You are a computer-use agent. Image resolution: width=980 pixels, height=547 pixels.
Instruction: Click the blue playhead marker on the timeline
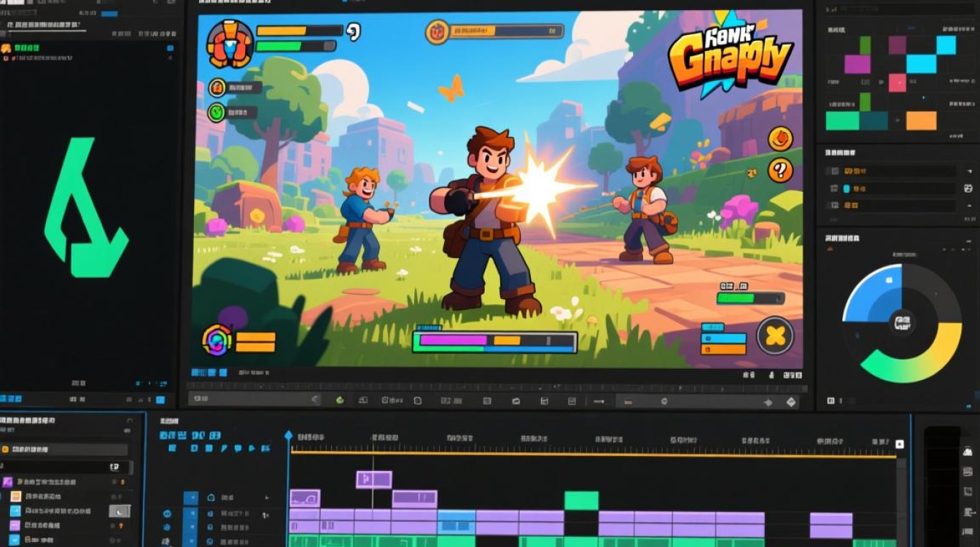(289, 435)
